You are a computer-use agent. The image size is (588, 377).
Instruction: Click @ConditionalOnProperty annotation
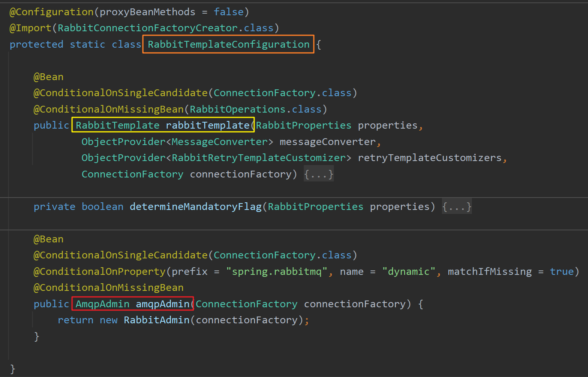coord(100,272)
